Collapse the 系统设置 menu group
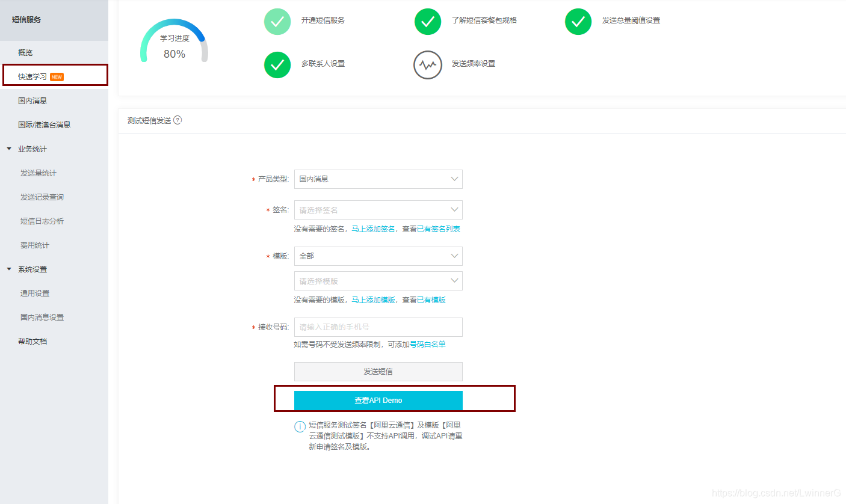The height and width of the screenshot is (504, 846). [x=9, y=269]
